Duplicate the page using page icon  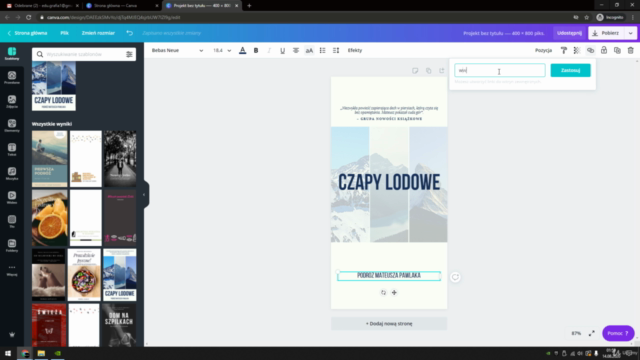pyautogui.click(x=428, y=71)
